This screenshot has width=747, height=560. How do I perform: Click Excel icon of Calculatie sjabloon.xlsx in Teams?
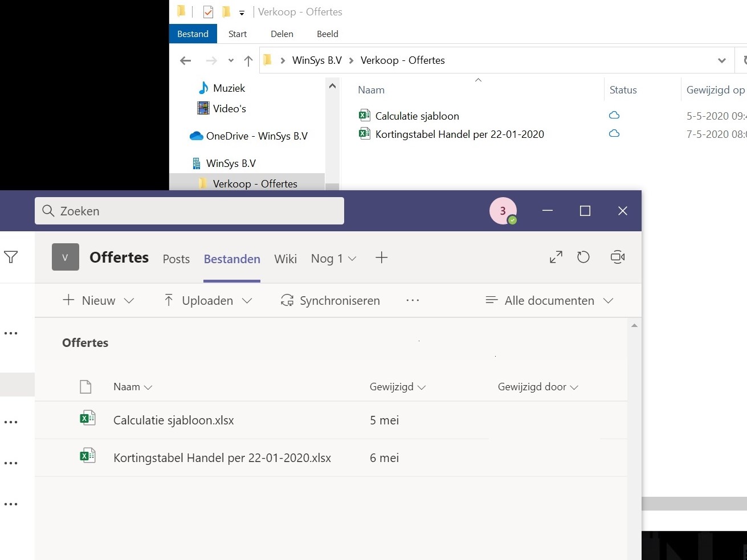pos(87,419)
